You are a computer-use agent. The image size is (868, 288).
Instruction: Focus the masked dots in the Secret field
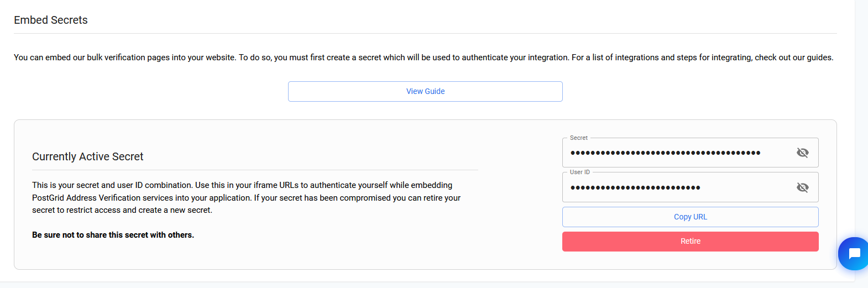click(665, 153)
